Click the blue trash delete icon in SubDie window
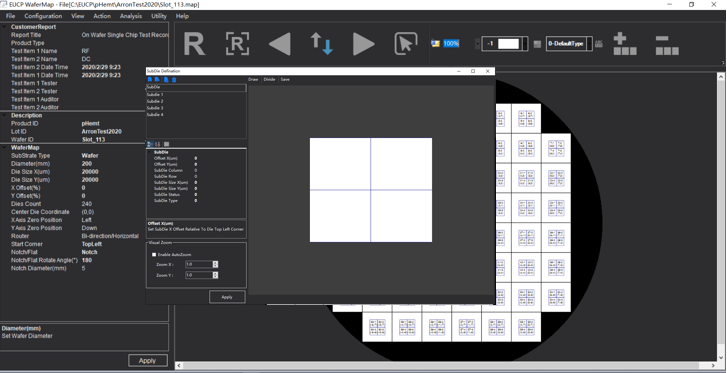 pos(174,80)
